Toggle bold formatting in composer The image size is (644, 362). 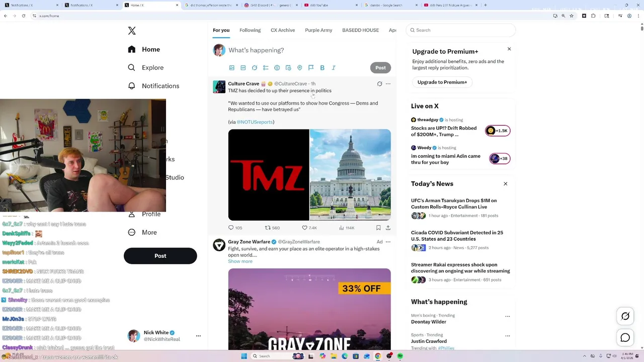tap(322, 68)
